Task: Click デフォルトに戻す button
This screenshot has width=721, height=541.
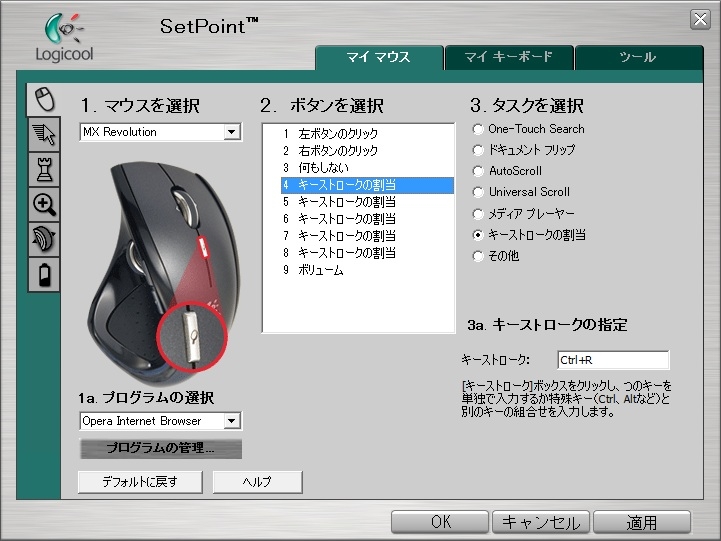Action: pyautogui.click(x=140, y=482)
